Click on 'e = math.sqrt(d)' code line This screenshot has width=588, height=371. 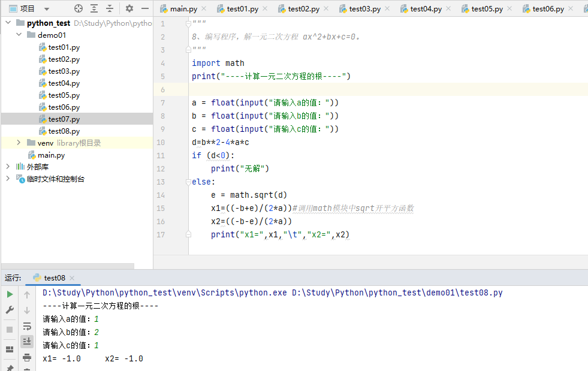click(x=249, y=195)
